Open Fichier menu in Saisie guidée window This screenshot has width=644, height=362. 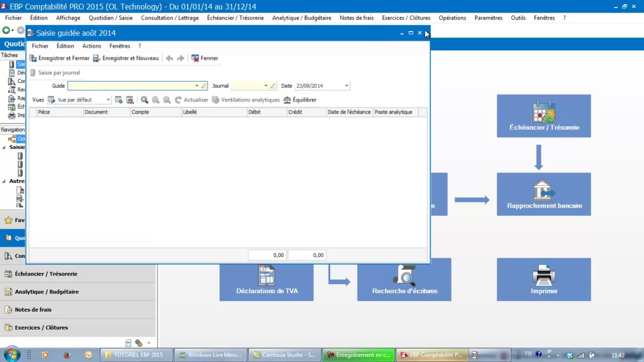pyautogui.click(x=40, y=46)
